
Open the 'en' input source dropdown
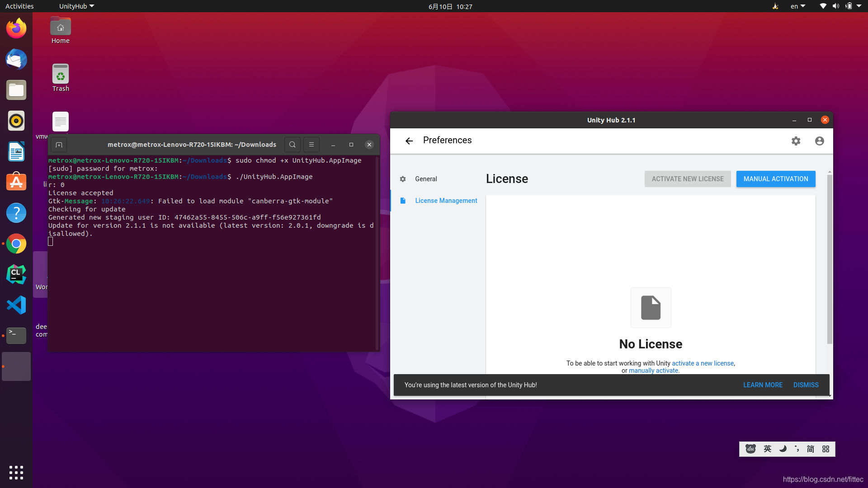coord(798,6)
